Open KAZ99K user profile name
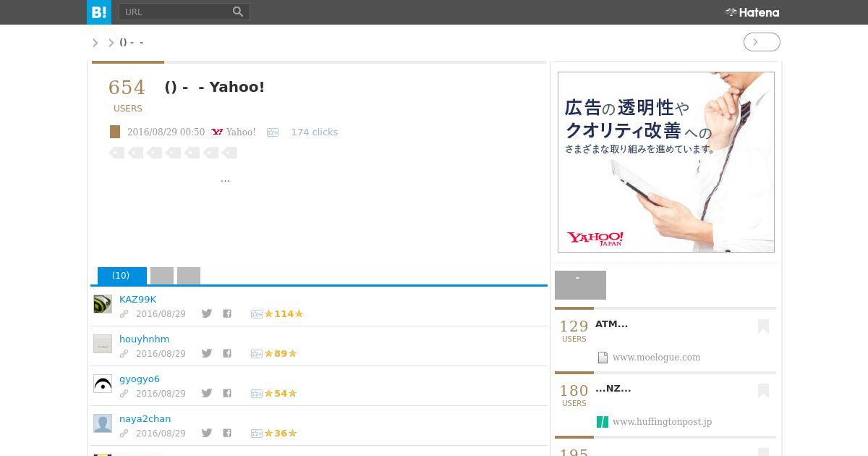868x456 pixels. (137, 299)
